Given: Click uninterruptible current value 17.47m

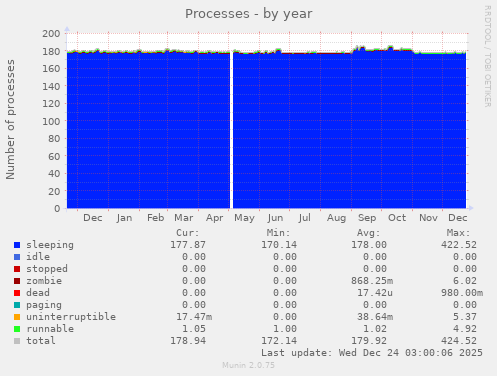Looking at the screenshot, I should (x=194, y=317).
